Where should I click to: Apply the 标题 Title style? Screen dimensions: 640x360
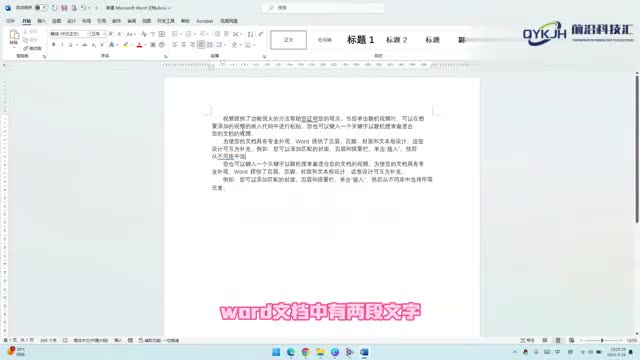click(x=432, y=40)
